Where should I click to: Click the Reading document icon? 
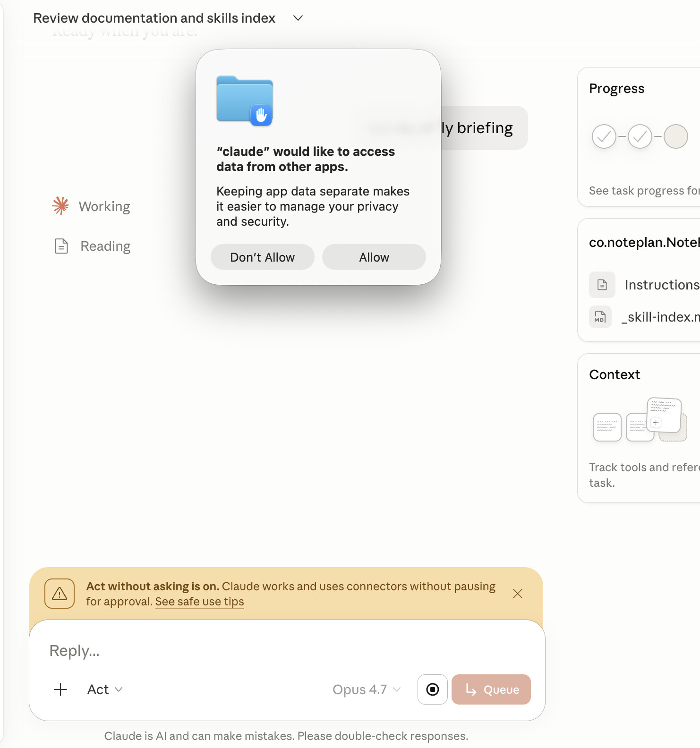61,246
